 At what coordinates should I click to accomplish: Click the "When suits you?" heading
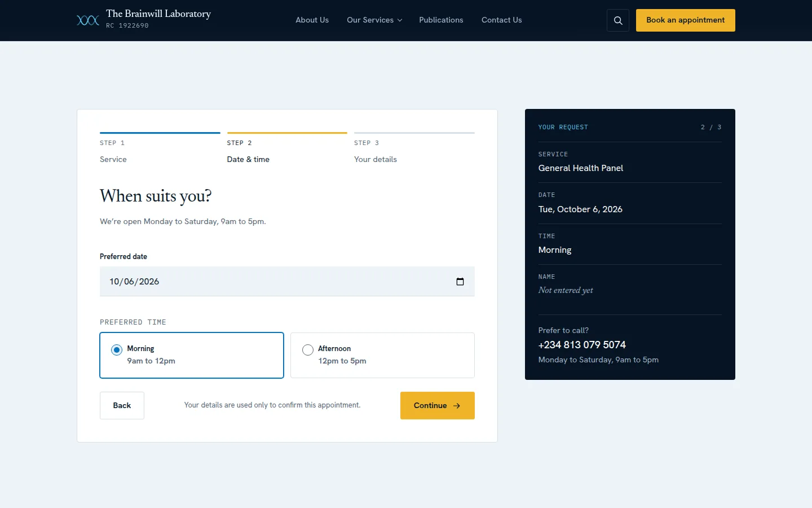[156, 196]
